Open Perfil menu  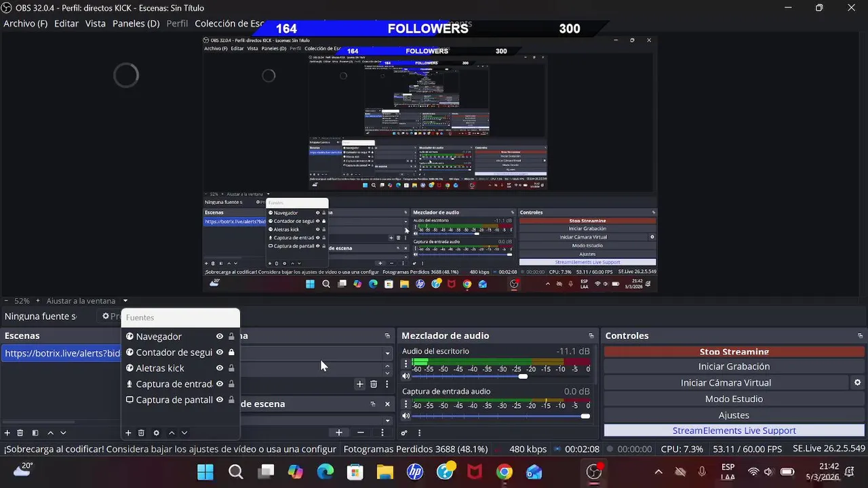177,23
